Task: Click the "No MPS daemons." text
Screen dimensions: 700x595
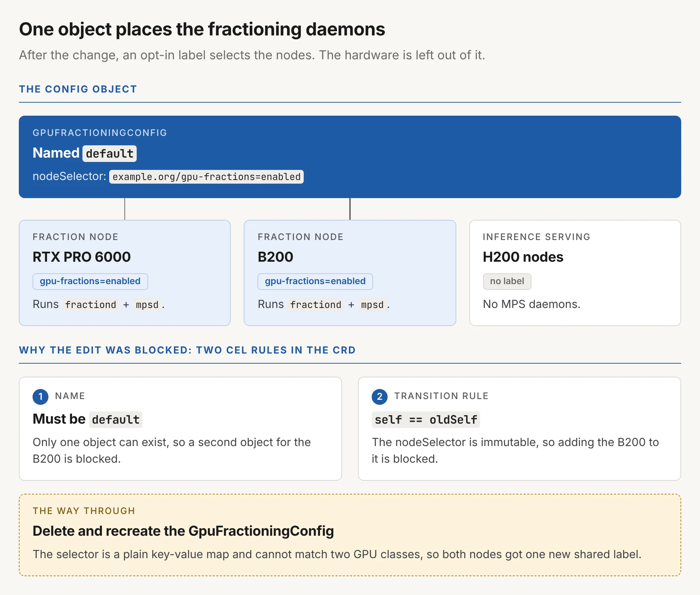Action: tap(532, 304)
